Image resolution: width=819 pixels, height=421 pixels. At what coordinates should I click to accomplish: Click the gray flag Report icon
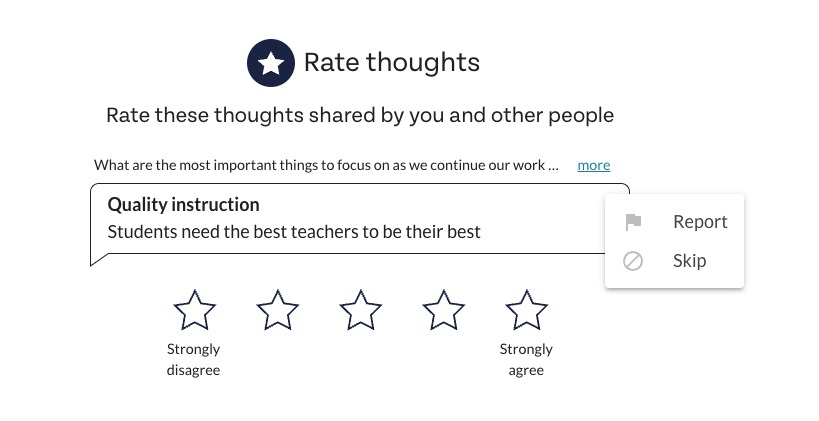tap(633, 222)
